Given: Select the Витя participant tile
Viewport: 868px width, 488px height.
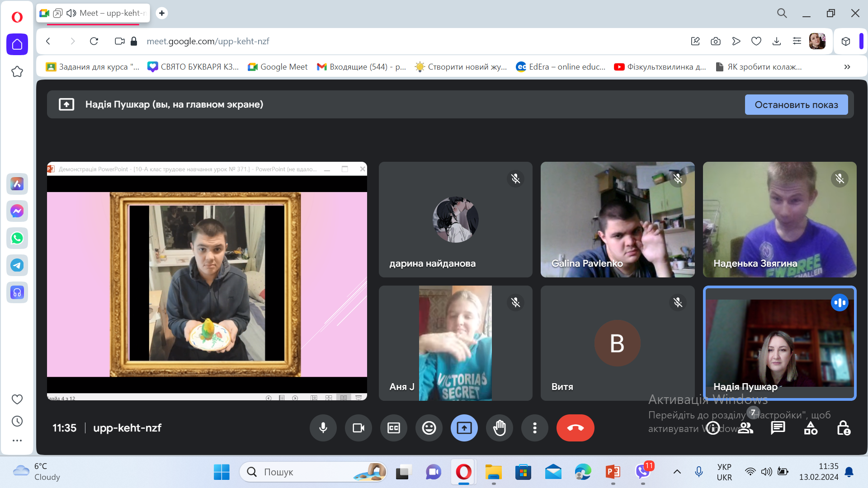Looking at the screenshot, I should 618,343.
